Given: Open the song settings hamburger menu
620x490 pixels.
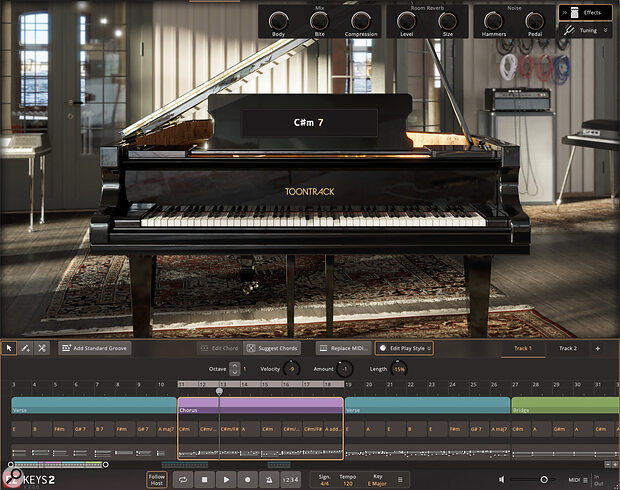Looking at the screenshot, I should click(x=400, y=480).
